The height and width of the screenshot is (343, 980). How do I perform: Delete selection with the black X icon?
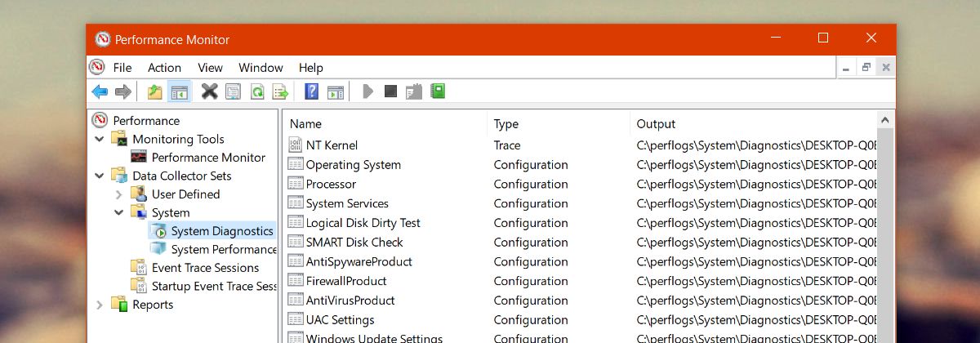point(210,91)
